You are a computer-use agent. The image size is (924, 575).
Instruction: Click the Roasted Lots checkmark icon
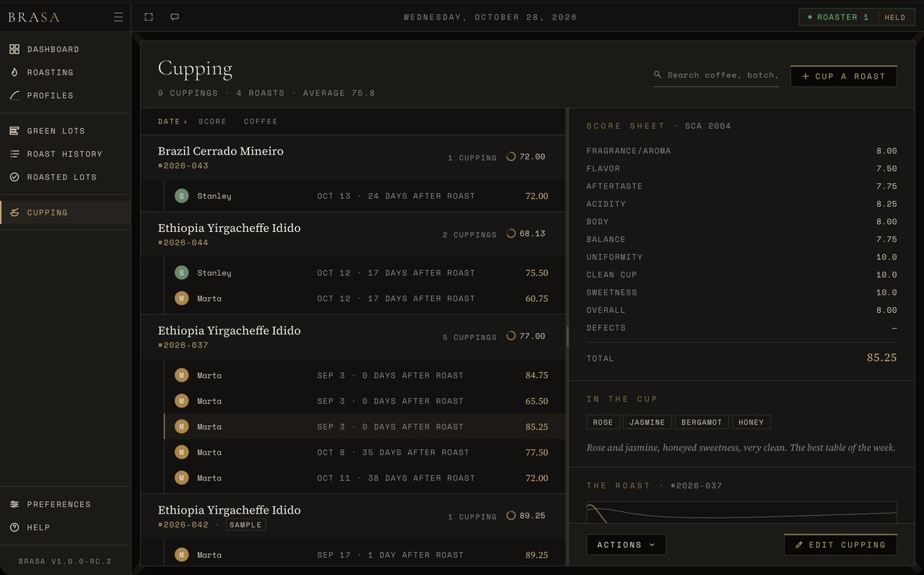[14, 177]
